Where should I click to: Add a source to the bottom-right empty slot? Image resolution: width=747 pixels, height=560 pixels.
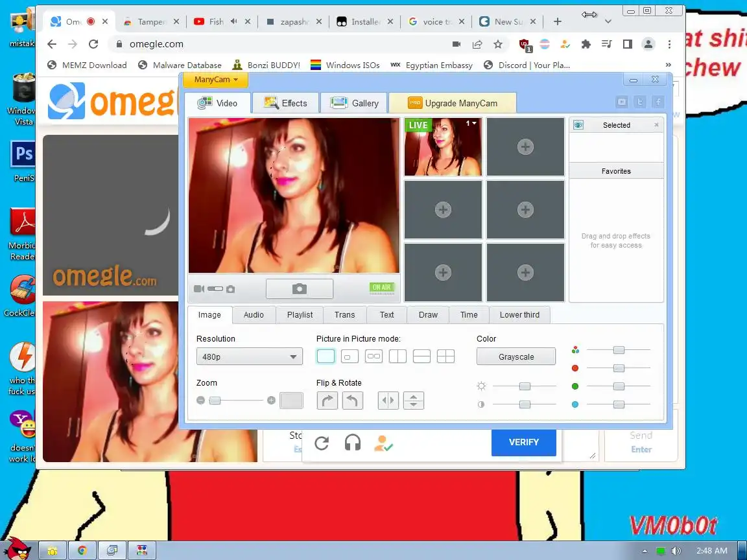tap(525, 272)
